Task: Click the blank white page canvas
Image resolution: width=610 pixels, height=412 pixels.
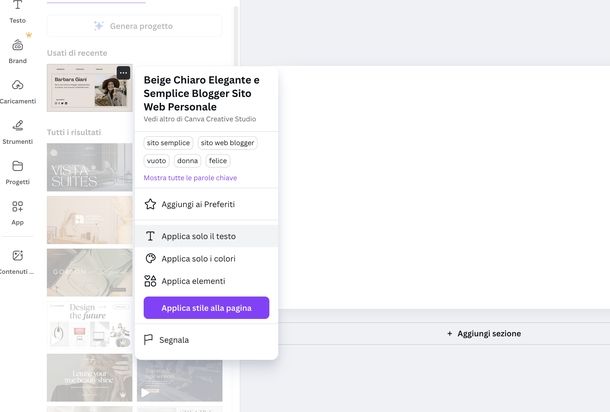Action: coord(443,187)
